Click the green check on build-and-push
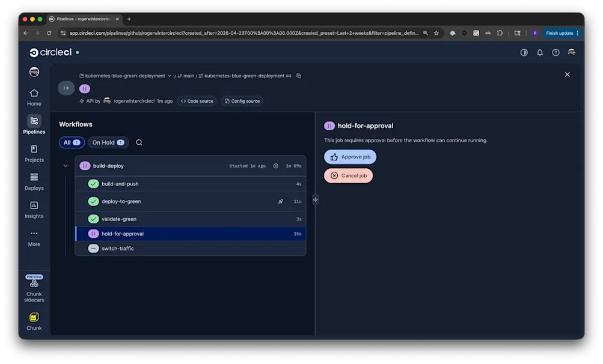Viewport: 603px width, 364px height. coord(93,184)
